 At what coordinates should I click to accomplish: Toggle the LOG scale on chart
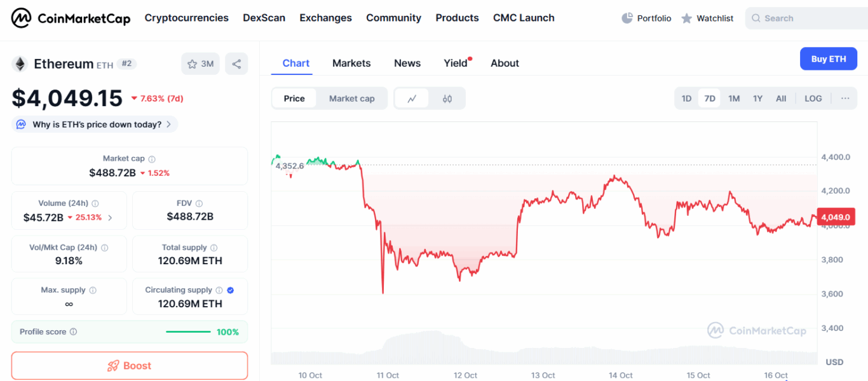[813, 98]
